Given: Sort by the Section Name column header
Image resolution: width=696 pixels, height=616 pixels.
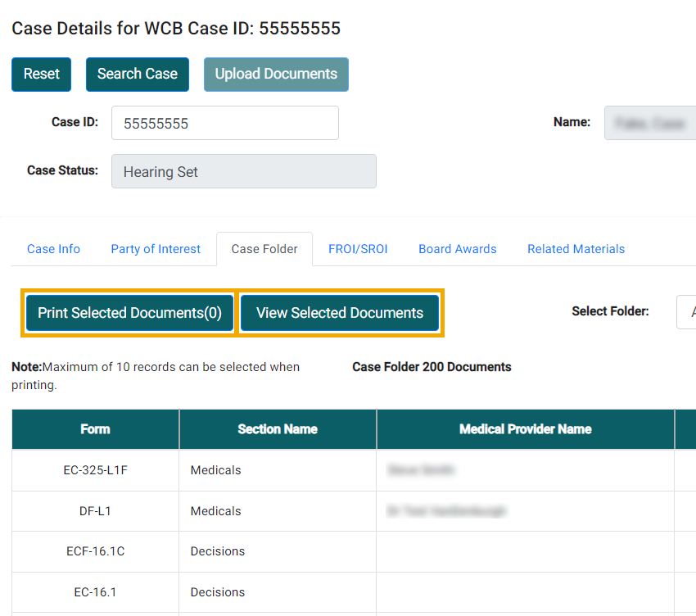Looking at the screenshot, I should click(x=278, y=429).
